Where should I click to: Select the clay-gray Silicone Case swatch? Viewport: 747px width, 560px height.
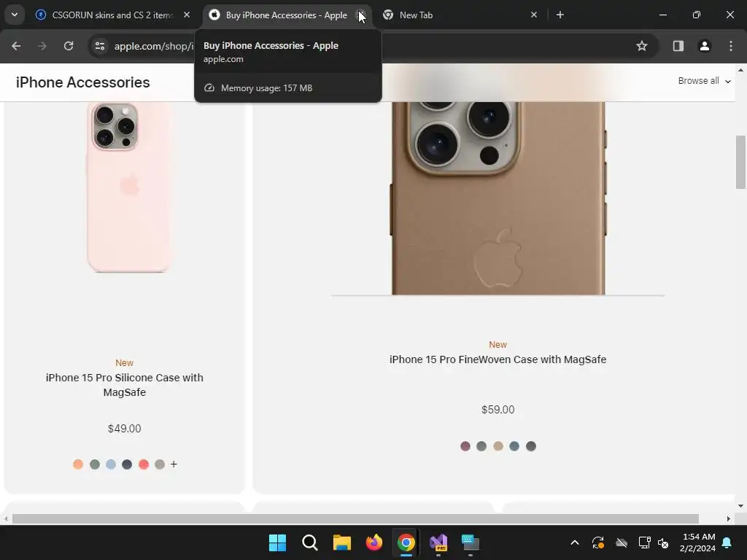(x=160, y=464)
